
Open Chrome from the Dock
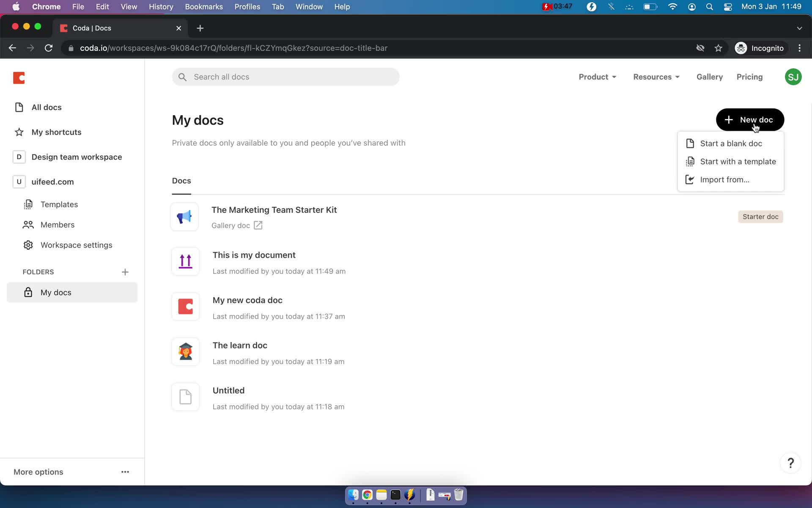click(367, 495)
